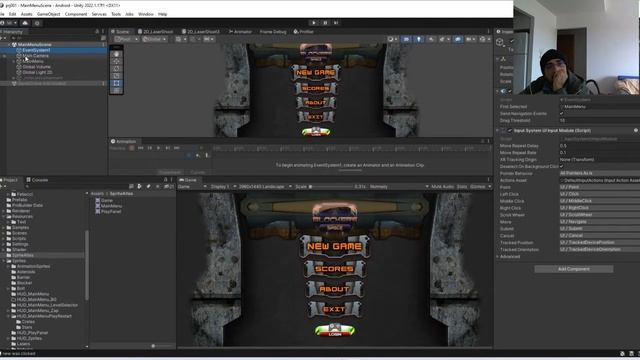Open Pointer Behavior dropdown

point(600,173)
